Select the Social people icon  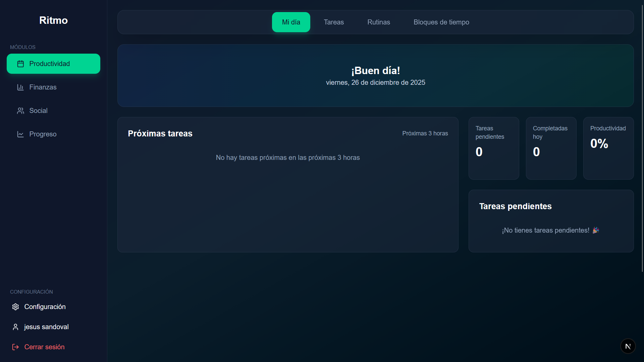coord(20,111)
